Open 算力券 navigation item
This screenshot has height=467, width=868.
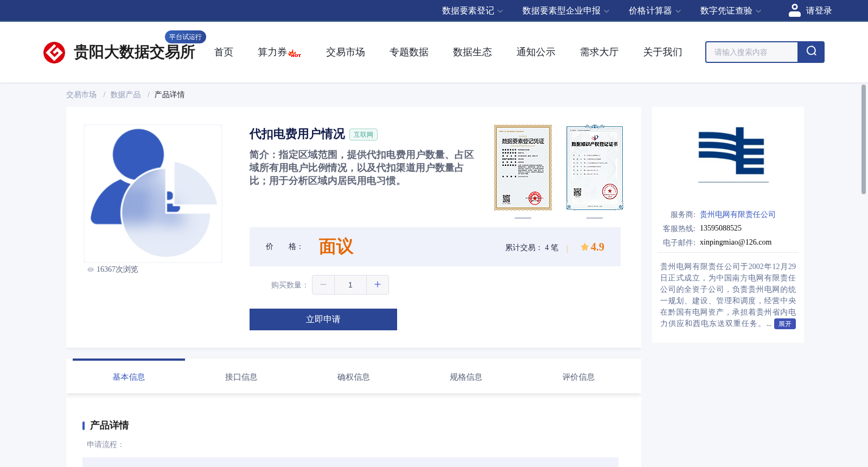tap(272, 52)
